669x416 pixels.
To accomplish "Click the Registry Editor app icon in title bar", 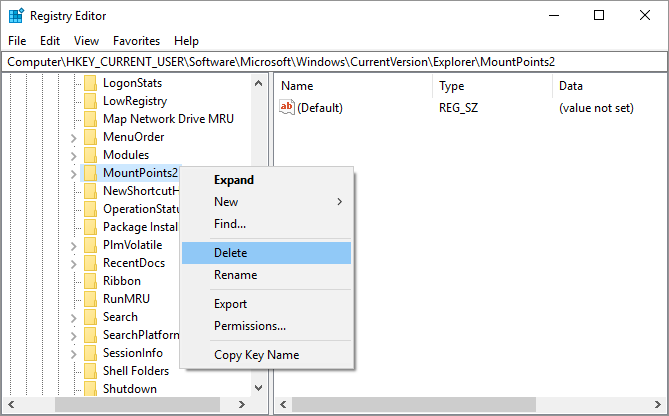I will tap(16, 16).
